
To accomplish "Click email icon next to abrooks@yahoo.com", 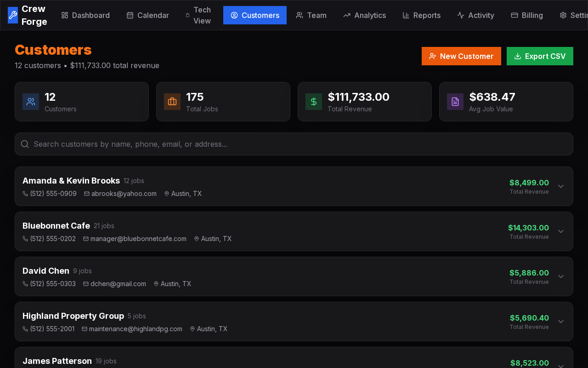I will click(x=87, y=194).
